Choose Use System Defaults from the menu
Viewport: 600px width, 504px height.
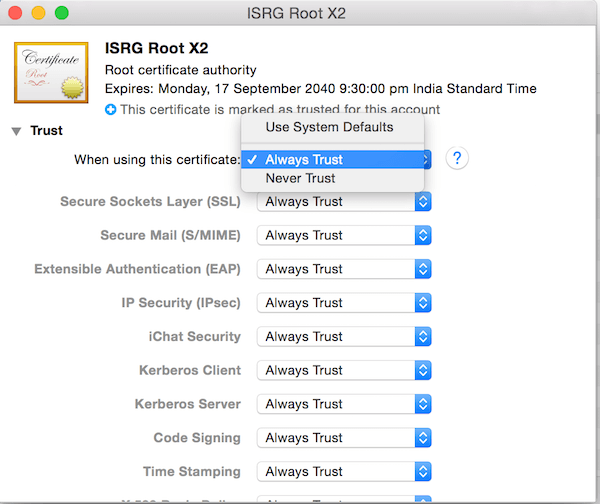(329, 127)
